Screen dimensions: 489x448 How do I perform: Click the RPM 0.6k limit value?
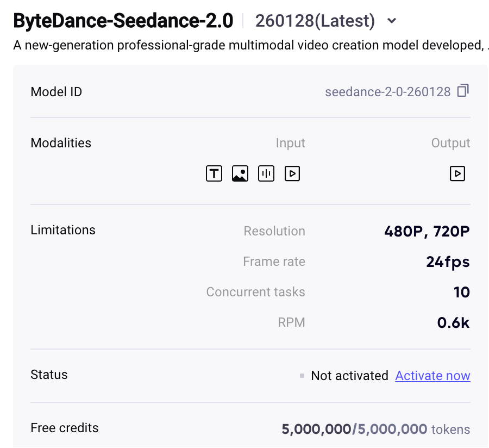(454, 322)
